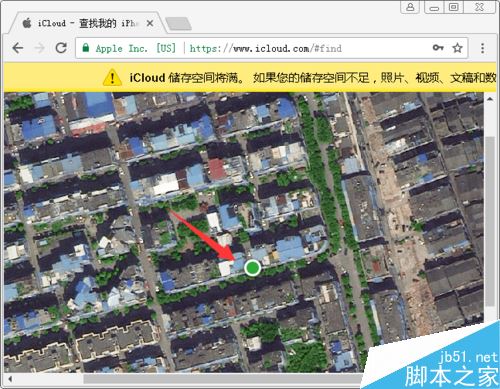Screen dimensions: 500x389
Task: Click the horizontal scrollbar thumb
Action: (223, 379)
